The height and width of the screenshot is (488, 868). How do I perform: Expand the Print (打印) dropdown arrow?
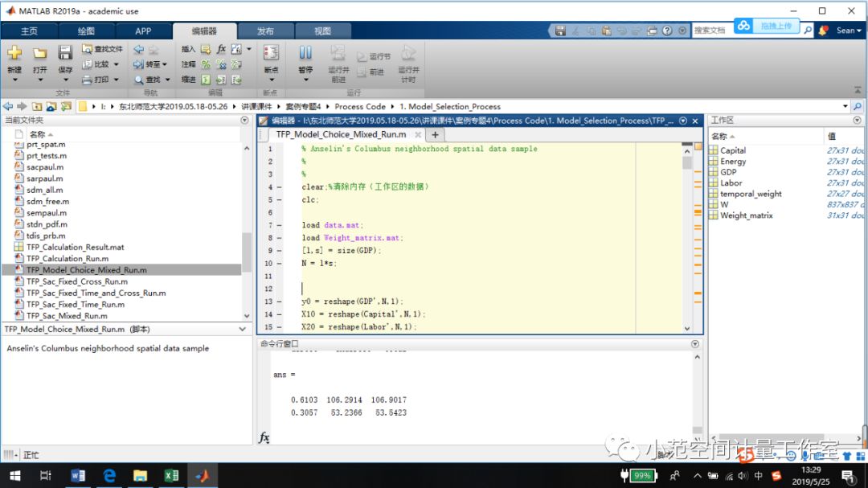pyautogui.click(x=117, y=80)
